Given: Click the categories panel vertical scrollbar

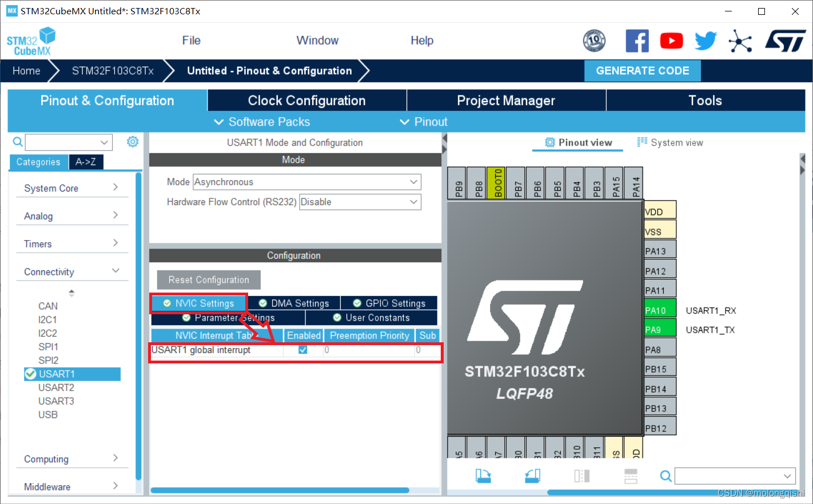Looking at the screenshot, I should [138, 326].
